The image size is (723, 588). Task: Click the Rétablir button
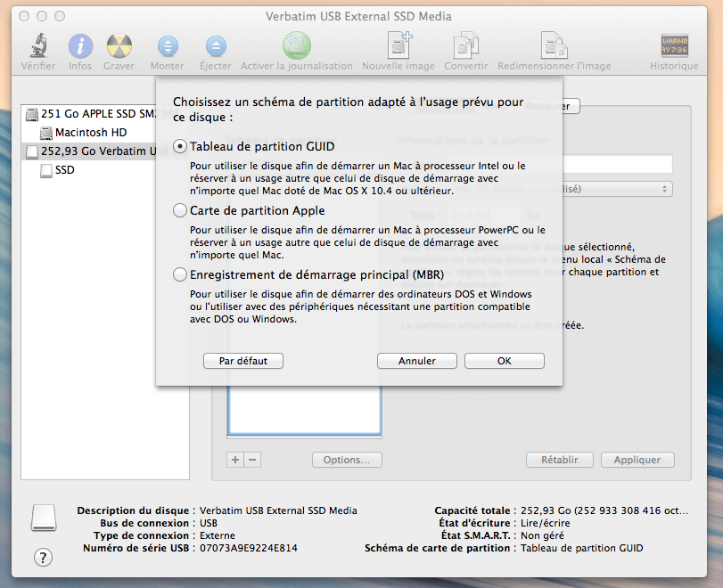560,460
